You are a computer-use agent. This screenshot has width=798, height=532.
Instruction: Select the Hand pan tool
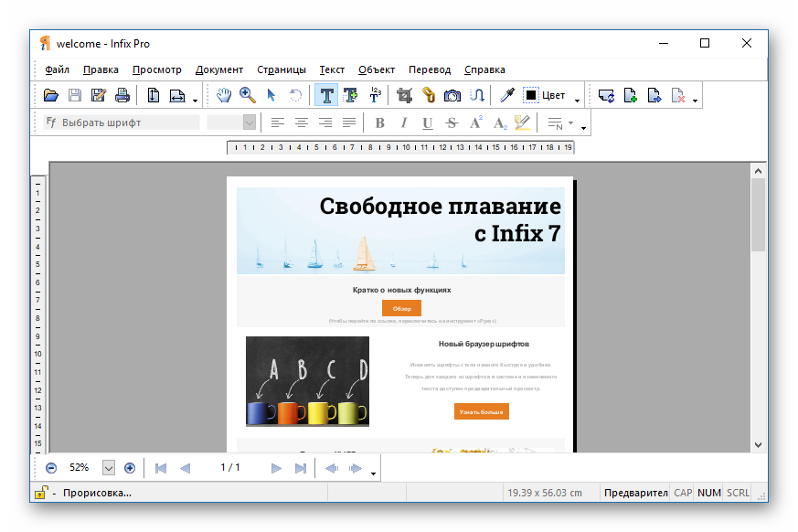224,95
